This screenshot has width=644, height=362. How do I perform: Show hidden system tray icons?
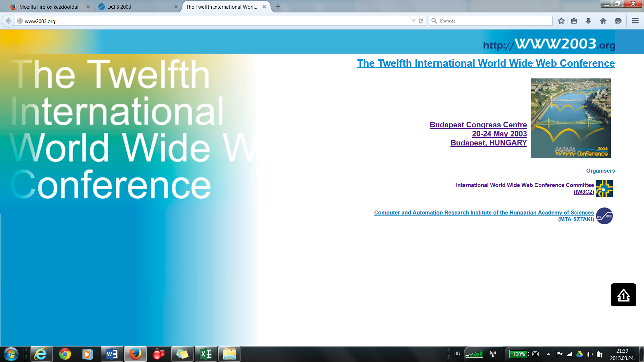coord(548,354)
